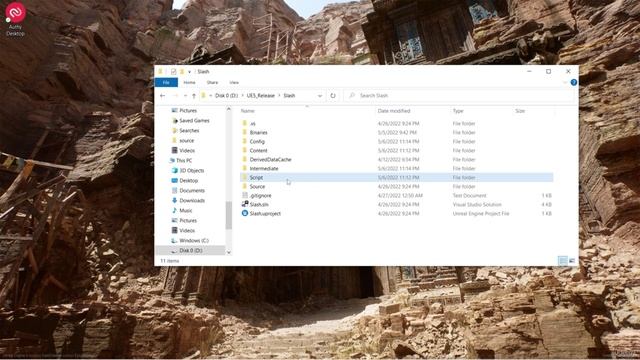
Task: Select Slash segment in address bar
Action: (289, 96)
